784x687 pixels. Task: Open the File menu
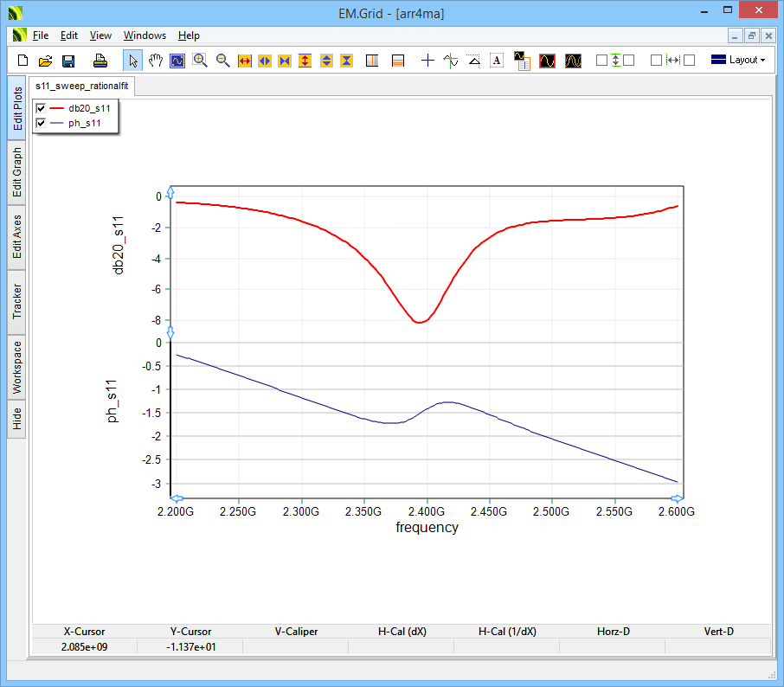pyautogui.click(x=41, y=35)
